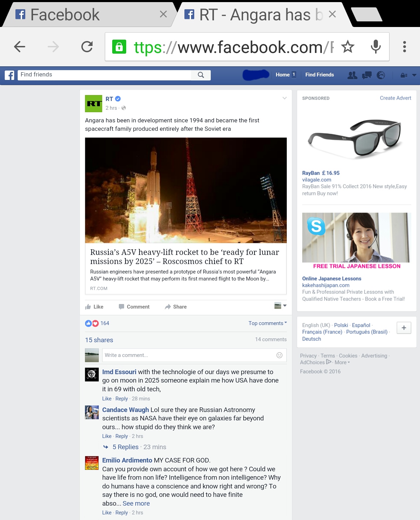Reply to Imd Essouri's comment
The width and height of the screenshot is (420, 520).
122,399
